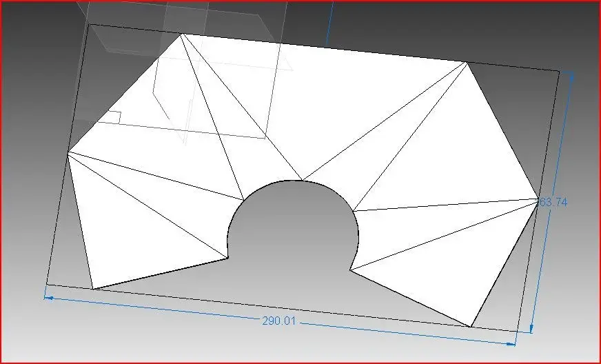Click the top-right vertex of the white shape
The height and width of the screenshot is (364, 601).
tap(467, 63)
